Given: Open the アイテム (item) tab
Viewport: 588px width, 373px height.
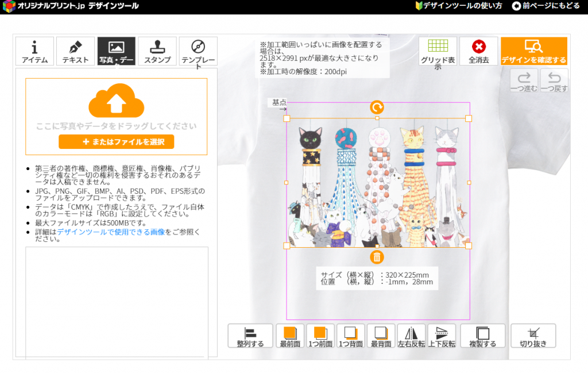Looking at the screenshot, I should point(34,51).
